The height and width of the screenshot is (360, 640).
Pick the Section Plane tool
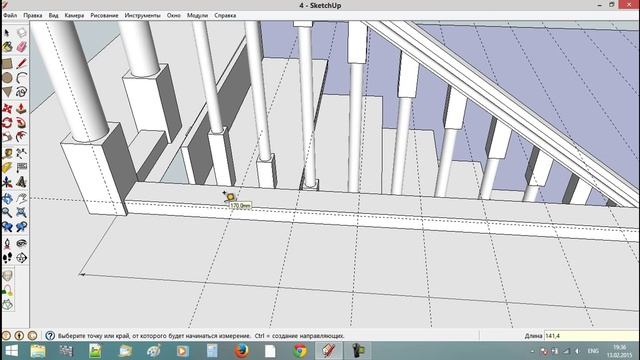click(22, 258)
